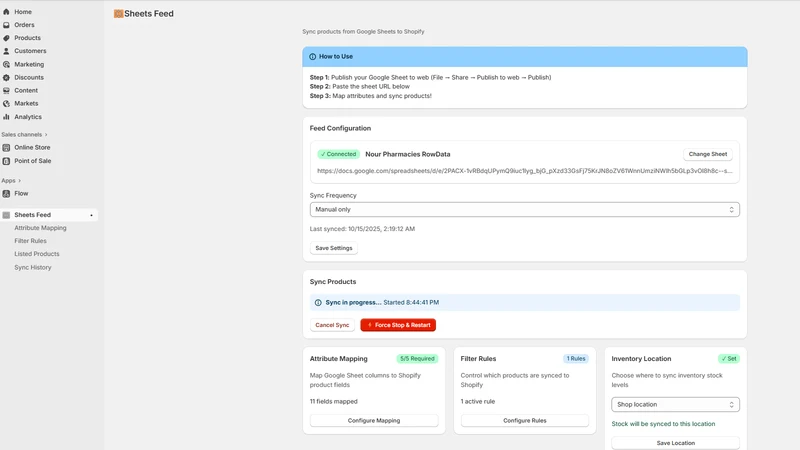Click the Set badge on Inventory Location
This screenshot has height=450, width=800.
point(729,359)
